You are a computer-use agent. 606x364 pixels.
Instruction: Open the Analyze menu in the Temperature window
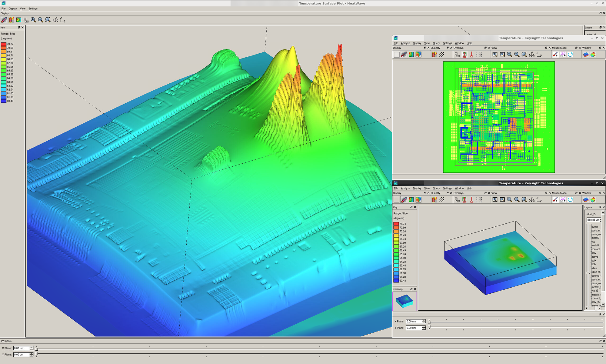click(405, 43)
